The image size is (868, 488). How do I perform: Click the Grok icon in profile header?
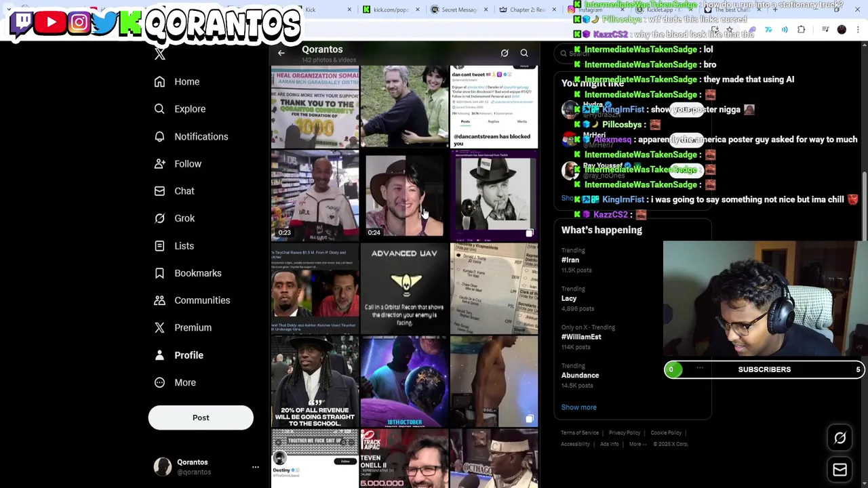click(505, 53)
